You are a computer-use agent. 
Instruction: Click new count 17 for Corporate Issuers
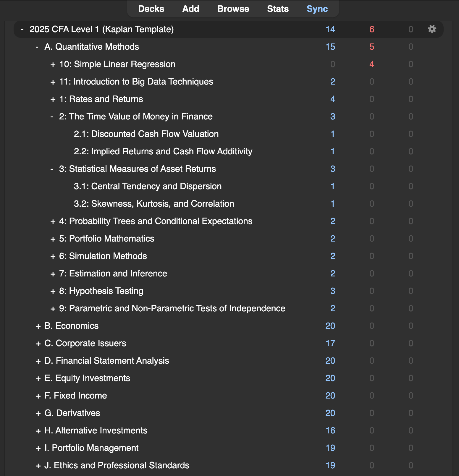point(330,343)
